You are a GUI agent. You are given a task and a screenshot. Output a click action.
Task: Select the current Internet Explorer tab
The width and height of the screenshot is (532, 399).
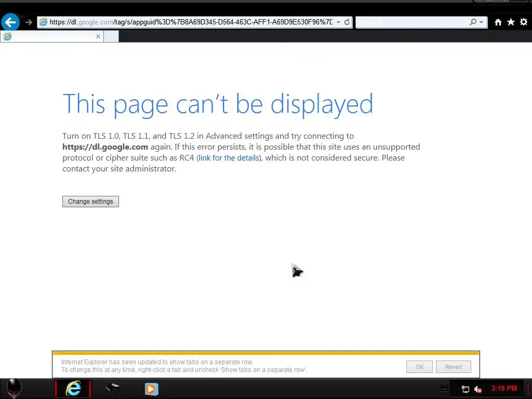tap(51, 36)
